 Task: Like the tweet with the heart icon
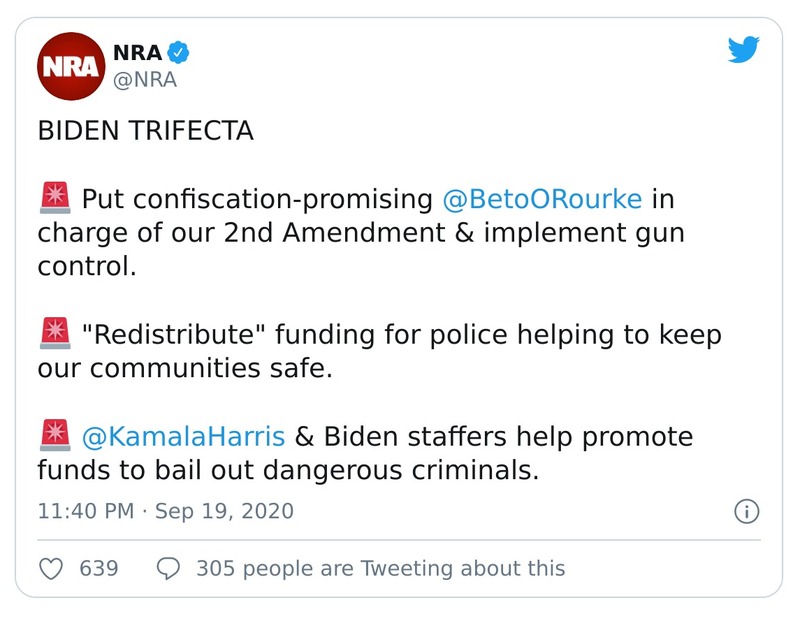coord(51,568)
